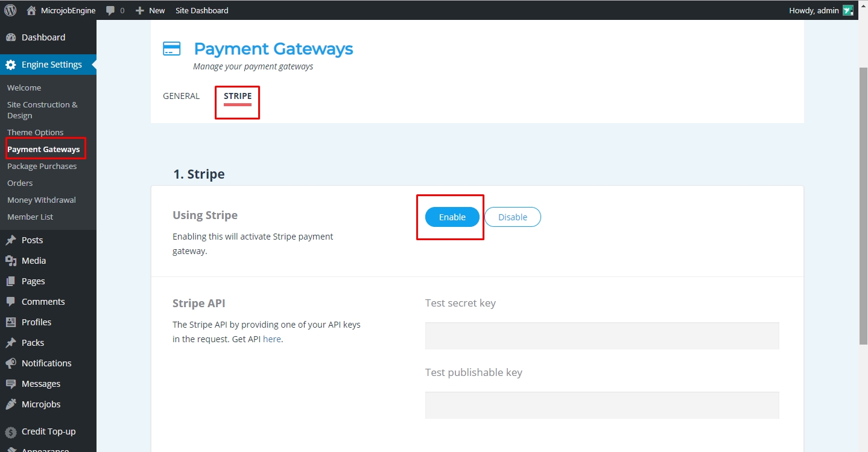The image size is (868, 452).
Task: Click the vertical page scrollbar
Action: click(x=863, y=205)
